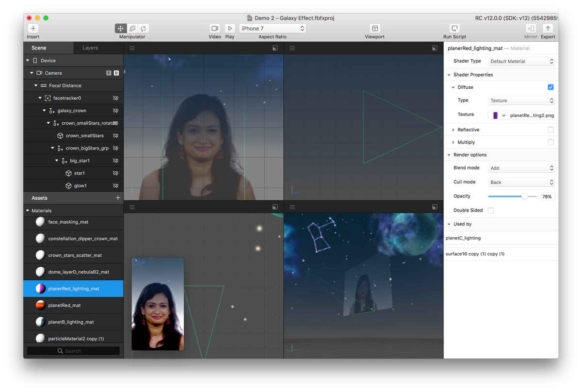Image resolution: width=582 pixels, height=392 pixels.
Task: Maximize the bottom-right viewport
Action: [x=435, y=207]
